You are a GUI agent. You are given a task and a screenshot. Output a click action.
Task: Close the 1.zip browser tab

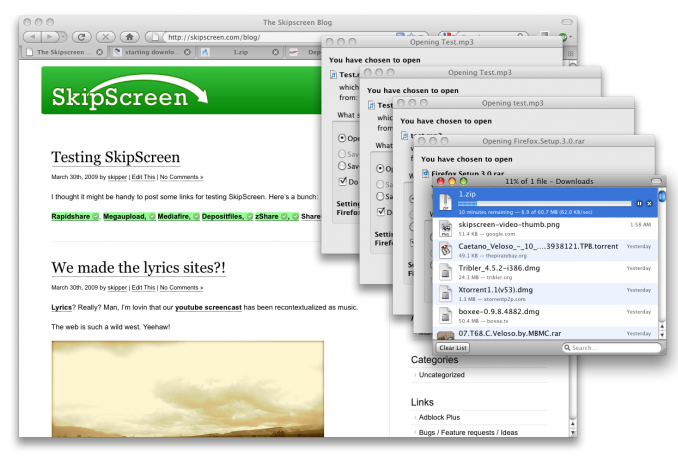coord(275,52)
